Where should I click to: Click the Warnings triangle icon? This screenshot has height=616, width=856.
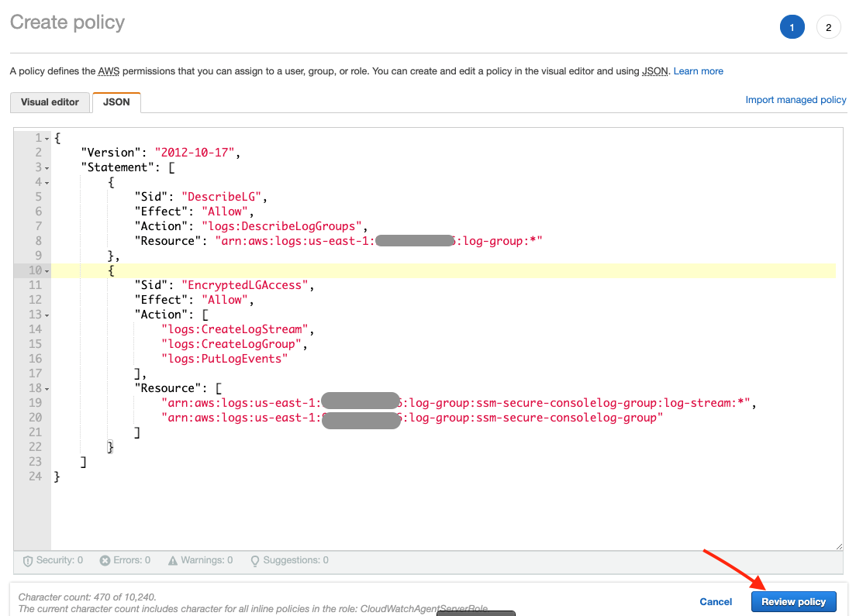pos(172,559)
